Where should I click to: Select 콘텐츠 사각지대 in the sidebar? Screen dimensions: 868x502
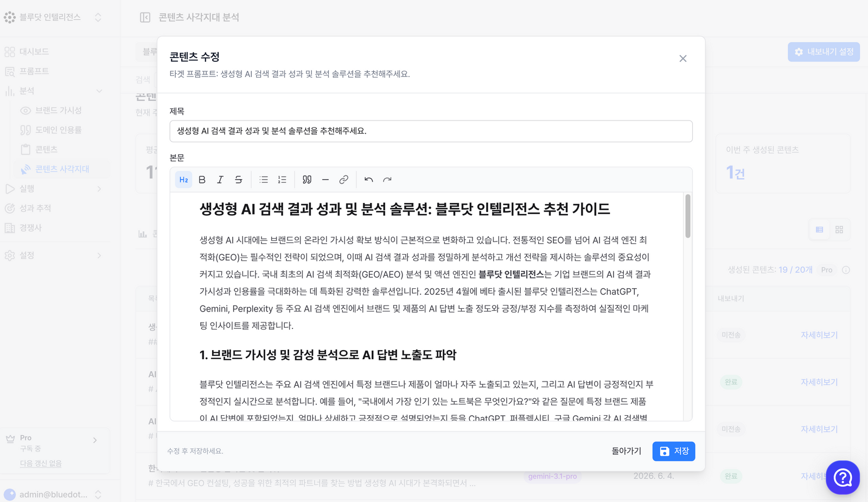click(x=62, y=169)
